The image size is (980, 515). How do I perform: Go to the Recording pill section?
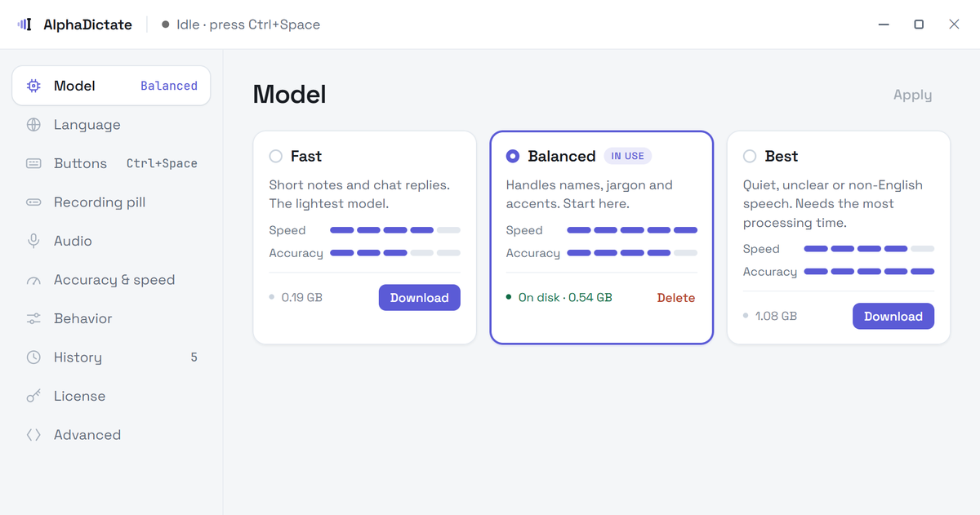click(111, 202)
